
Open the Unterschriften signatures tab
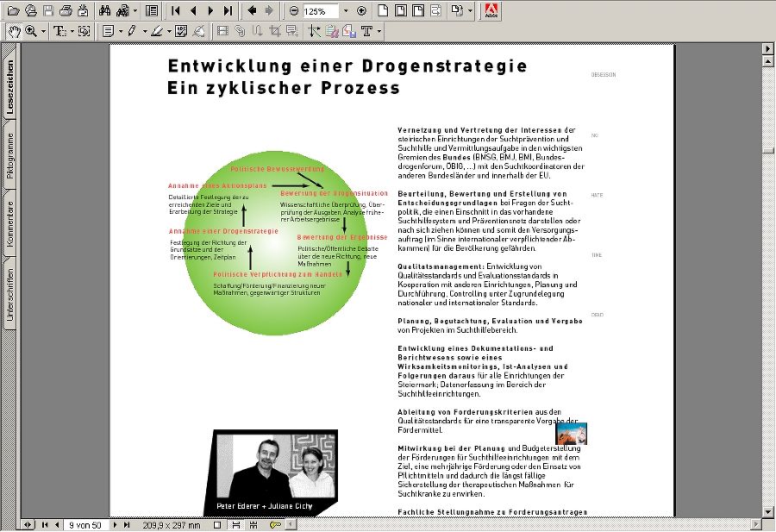(9, 295)
